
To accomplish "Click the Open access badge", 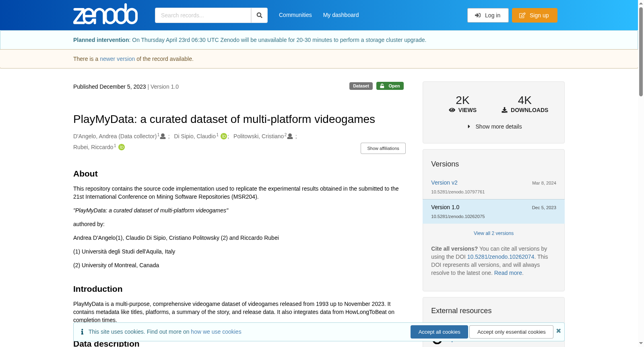I will point(390,86).
